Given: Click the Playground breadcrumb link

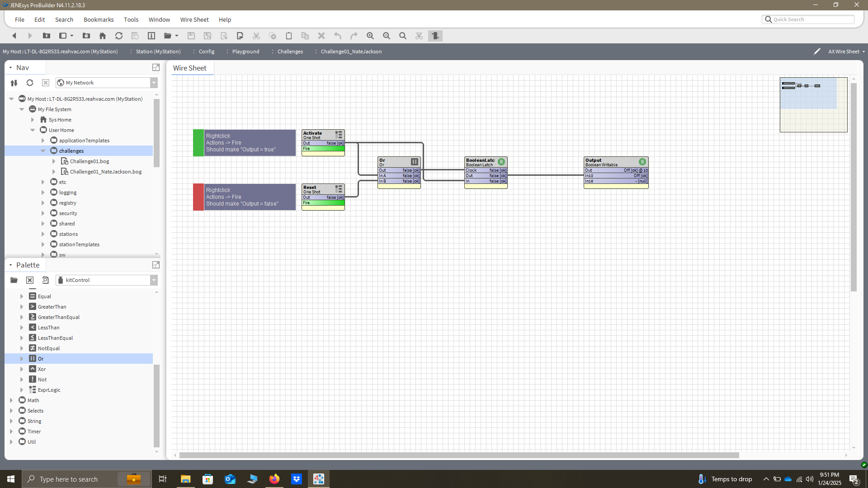Looking at the screenshot, I should coord(245,52).
